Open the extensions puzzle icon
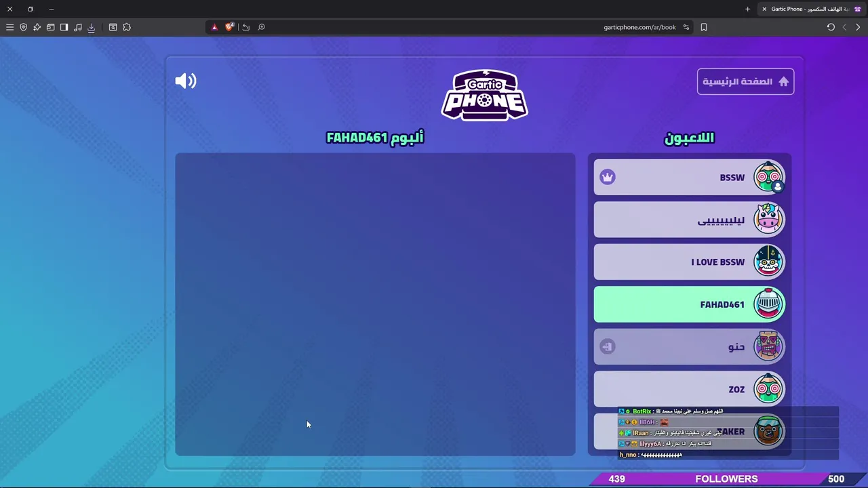The height and width of the screenshot is (488, 868). 126,27
